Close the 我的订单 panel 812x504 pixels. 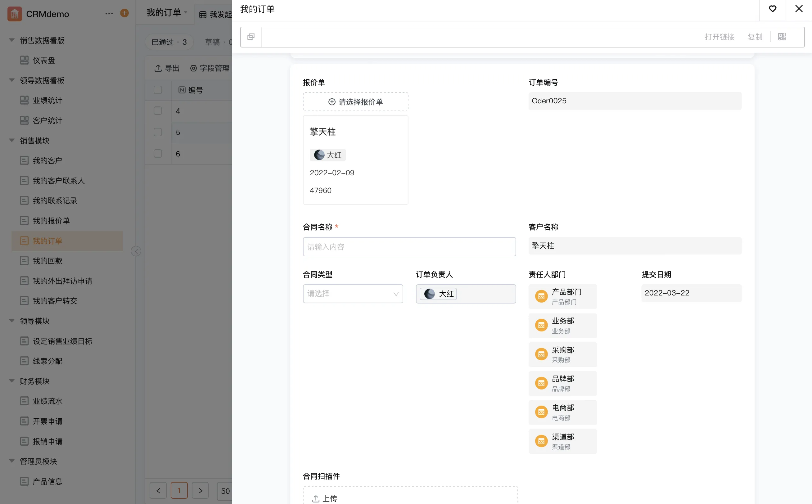(x=799, y=9)
